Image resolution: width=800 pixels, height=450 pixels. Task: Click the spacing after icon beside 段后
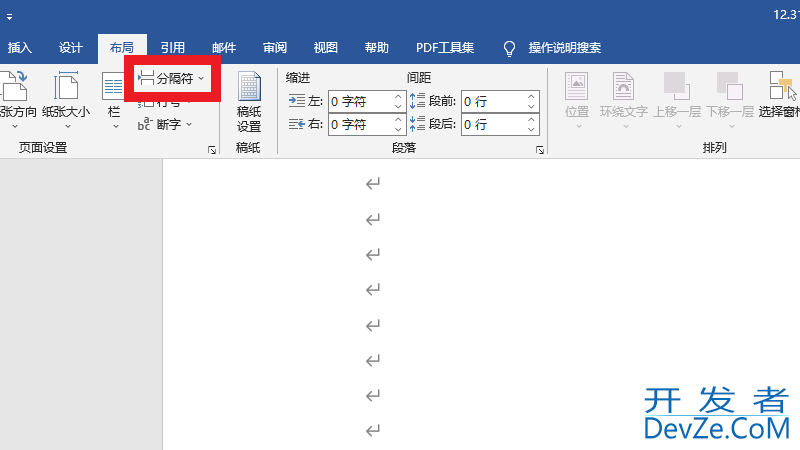pyautogui.click(x=417, y=123)
